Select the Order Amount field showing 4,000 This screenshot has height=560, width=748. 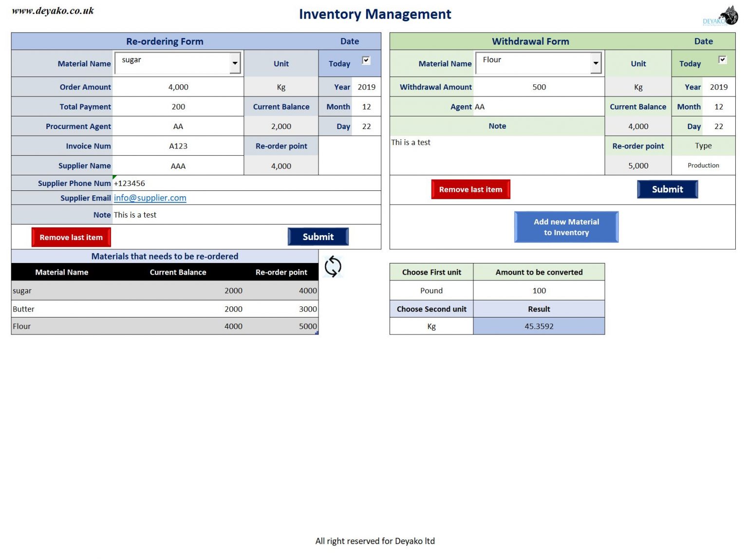click(178, 87)
